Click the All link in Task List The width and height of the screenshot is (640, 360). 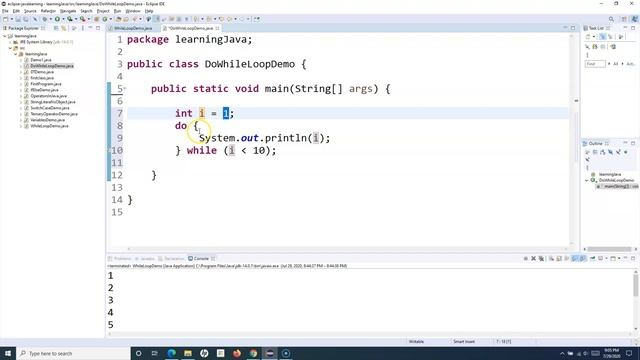tap(616, 64)
